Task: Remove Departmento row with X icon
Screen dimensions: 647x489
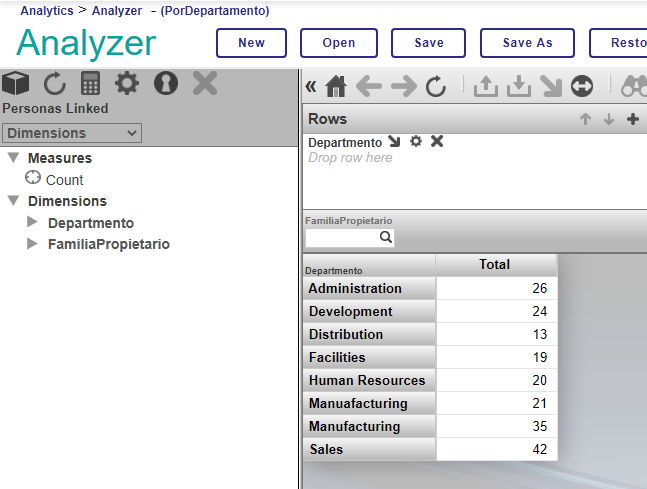Action: [x=437, y=142]
